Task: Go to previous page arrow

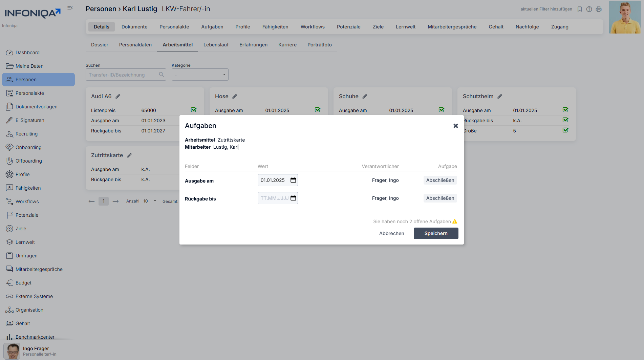Action: coord(91,201)
